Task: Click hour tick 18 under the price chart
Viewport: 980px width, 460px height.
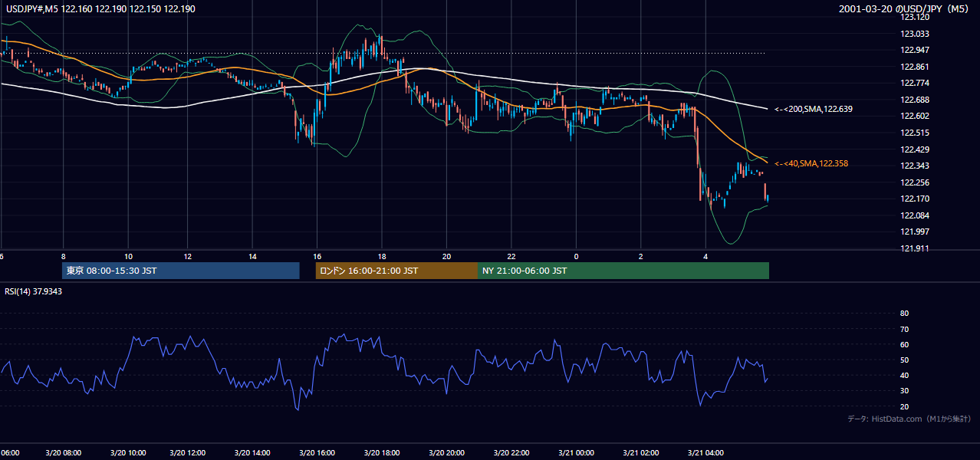Action: pyautogui.click(x=382, y=256)
